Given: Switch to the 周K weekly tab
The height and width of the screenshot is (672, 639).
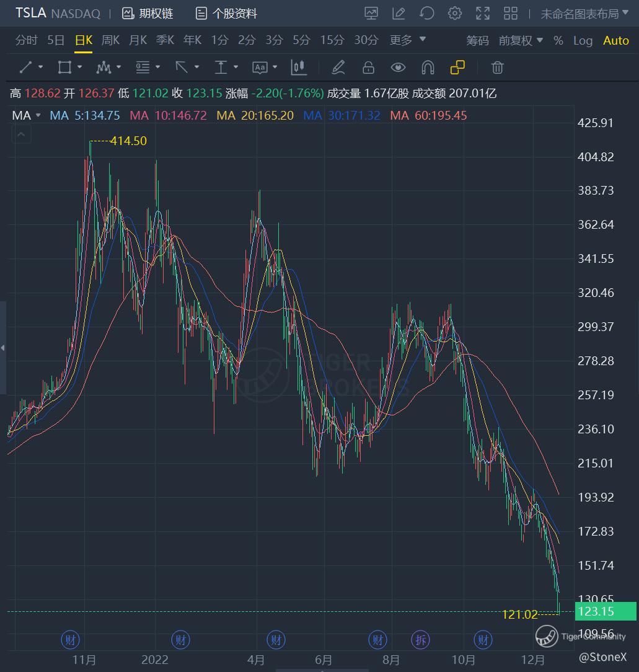Looking at the screenshot, I should click(x=110, y=40).
